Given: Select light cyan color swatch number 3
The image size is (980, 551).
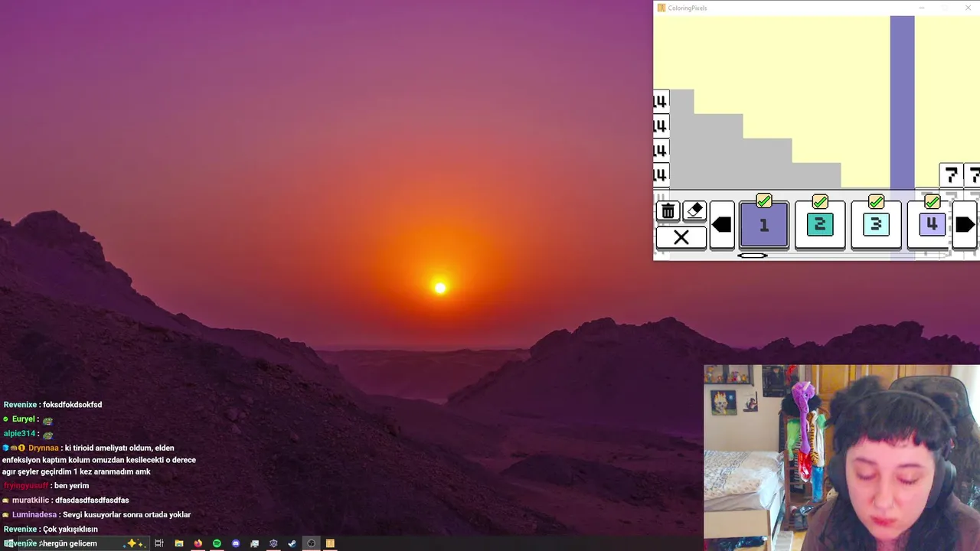Looking at the screenshot, I should 876,225.
